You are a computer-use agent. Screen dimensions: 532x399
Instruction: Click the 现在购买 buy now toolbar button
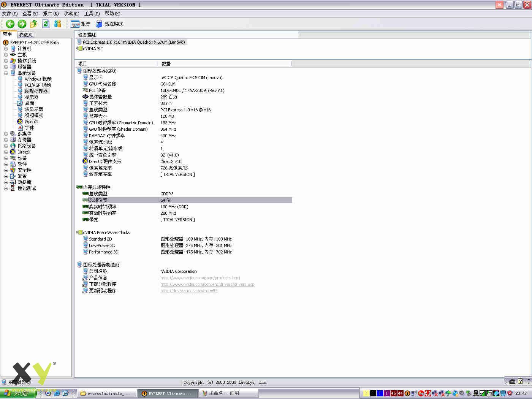[x=110, y=24]
